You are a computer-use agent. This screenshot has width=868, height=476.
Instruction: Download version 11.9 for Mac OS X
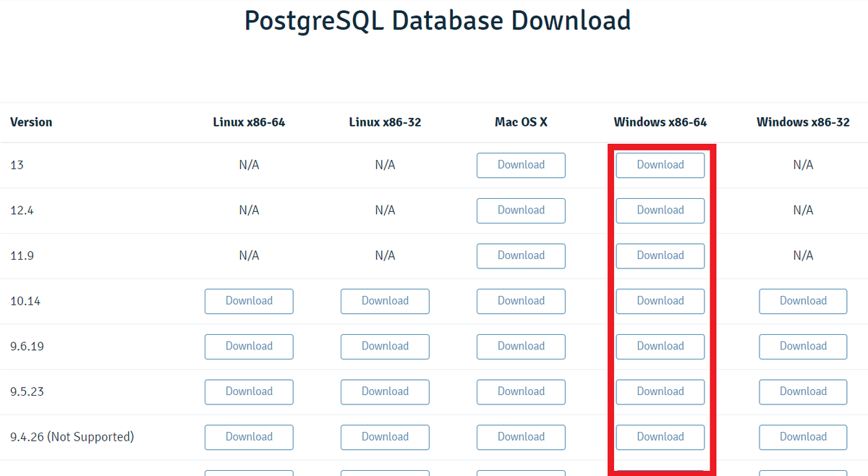point(521,255)
